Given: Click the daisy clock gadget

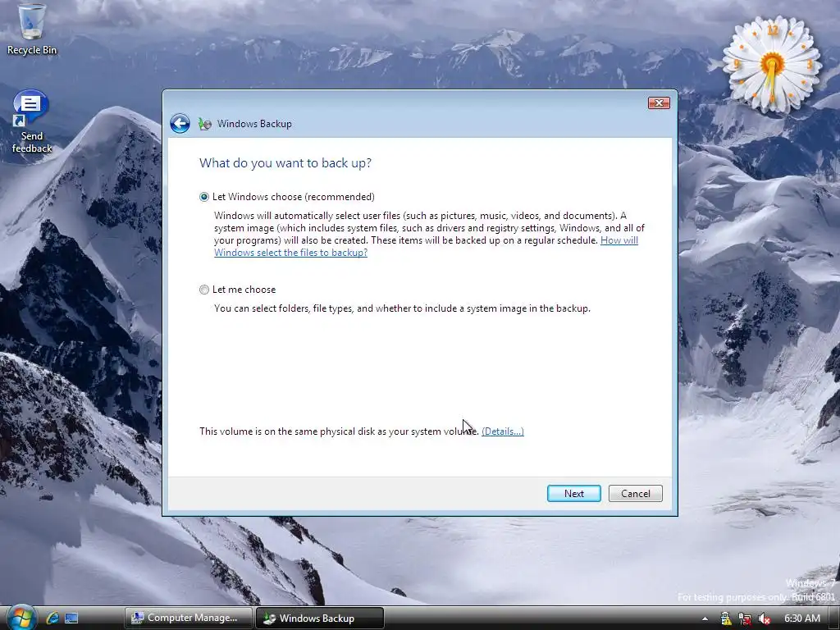Looking at the screenshot, I should point(772,64).
